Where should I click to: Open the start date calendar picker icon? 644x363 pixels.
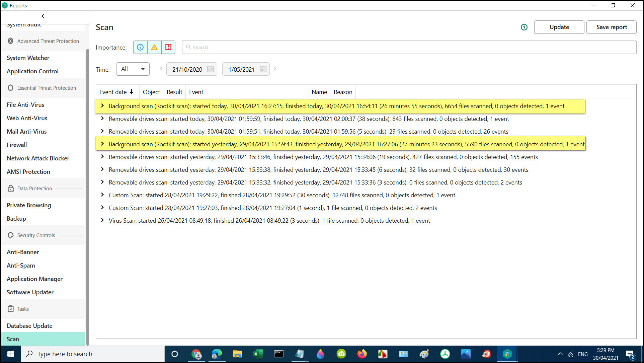(211, 69)
